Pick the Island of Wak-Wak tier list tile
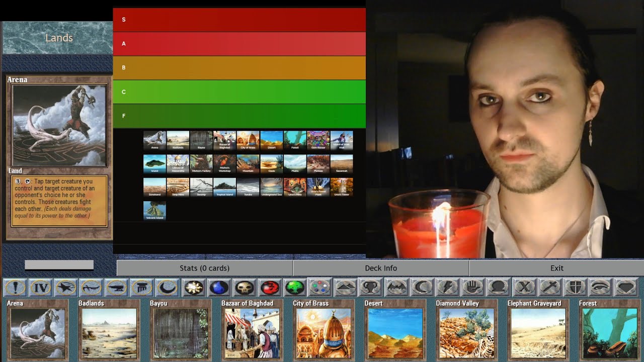Image resolution: width=644 pixels, height=362 pixels. coord(342,140)
